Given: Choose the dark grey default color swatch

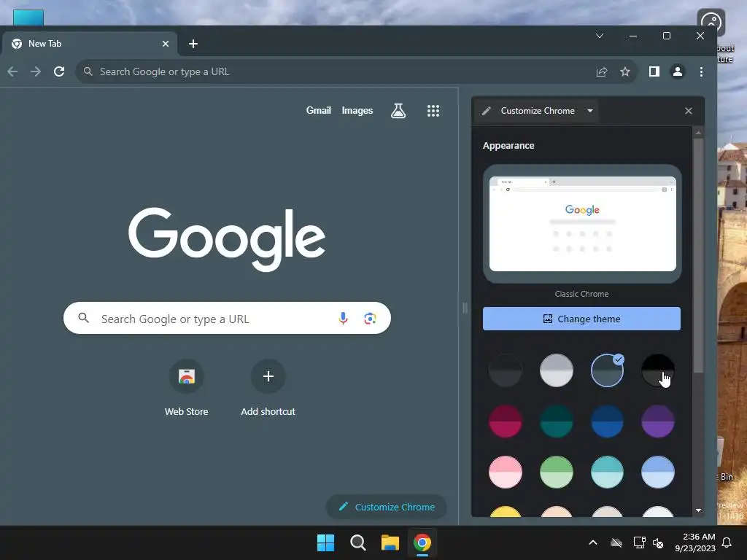Looking at the screenshot, I should pyautogui.click(x=506, y=370).
